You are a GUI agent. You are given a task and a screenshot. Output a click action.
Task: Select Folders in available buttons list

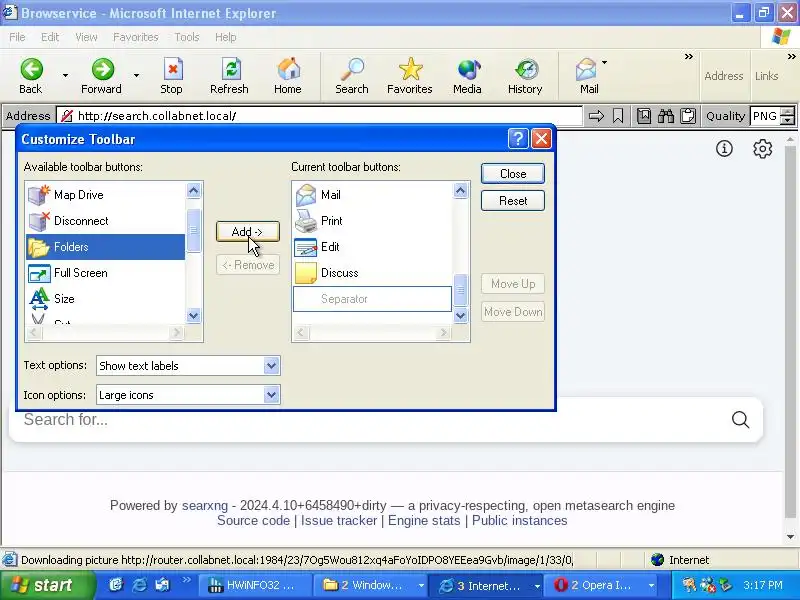pos(105,247)
